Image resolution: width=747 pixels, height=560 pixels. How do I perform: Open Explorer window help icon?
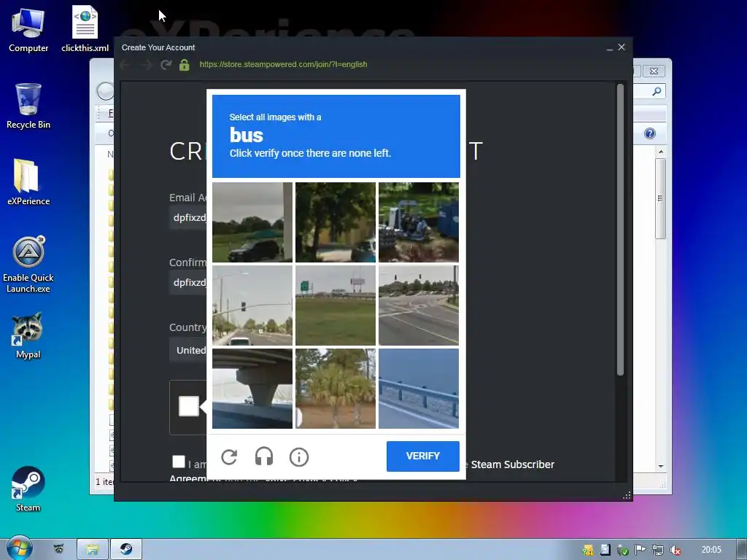[650, 133]
